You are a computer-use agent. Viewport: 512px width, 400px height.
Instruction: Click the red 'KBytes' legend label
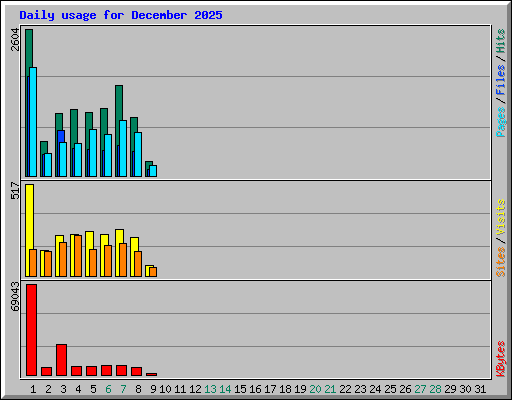click(500, 359)
